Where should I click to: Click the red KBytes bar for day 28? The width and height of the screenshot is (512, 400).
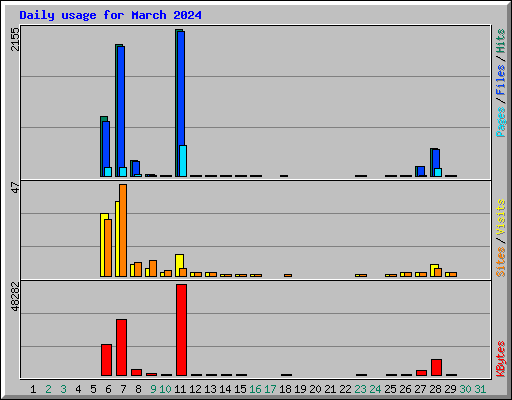[436, 367]
